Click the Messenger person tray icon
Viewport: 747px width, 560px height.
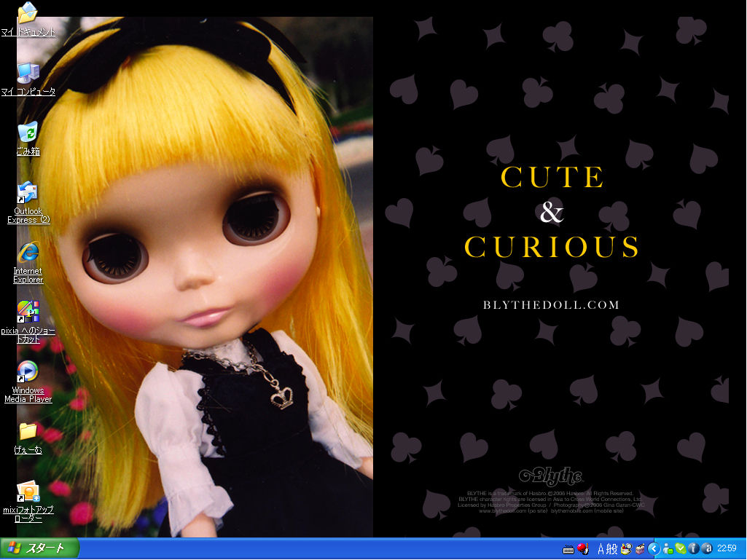click(668, 549)
